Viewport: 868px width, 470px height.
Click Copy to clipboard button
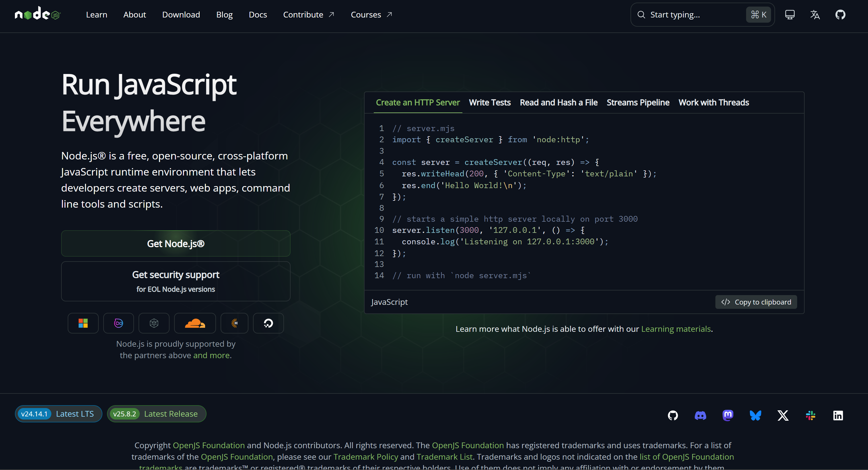(x=756, y=302)
